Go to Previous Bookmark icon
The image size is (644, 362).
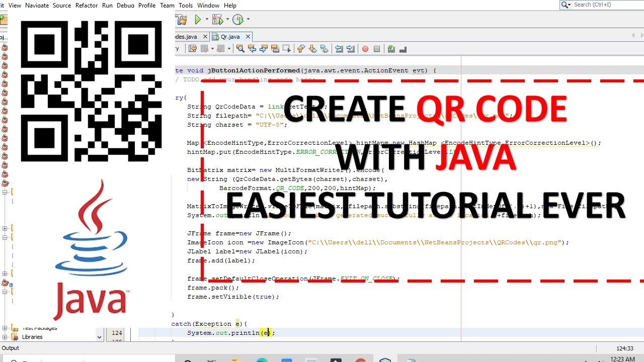pos(301,49)
